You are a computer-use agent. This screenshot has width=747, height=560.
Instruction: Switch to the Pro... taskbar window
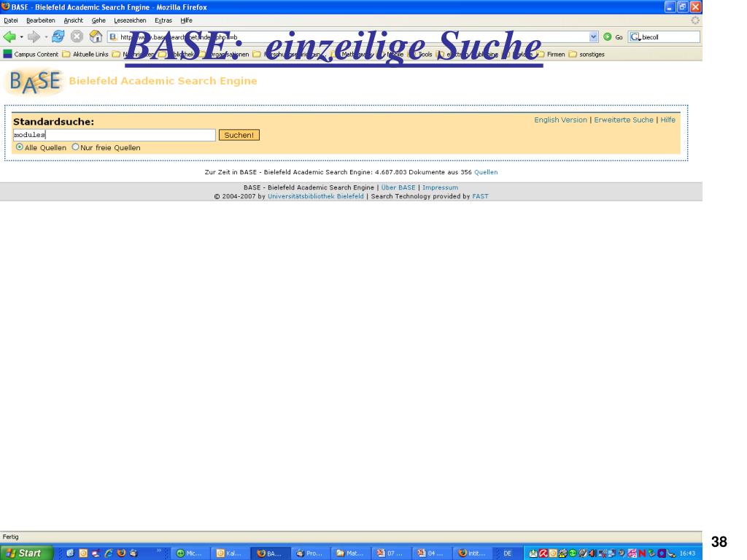(309, 553)
